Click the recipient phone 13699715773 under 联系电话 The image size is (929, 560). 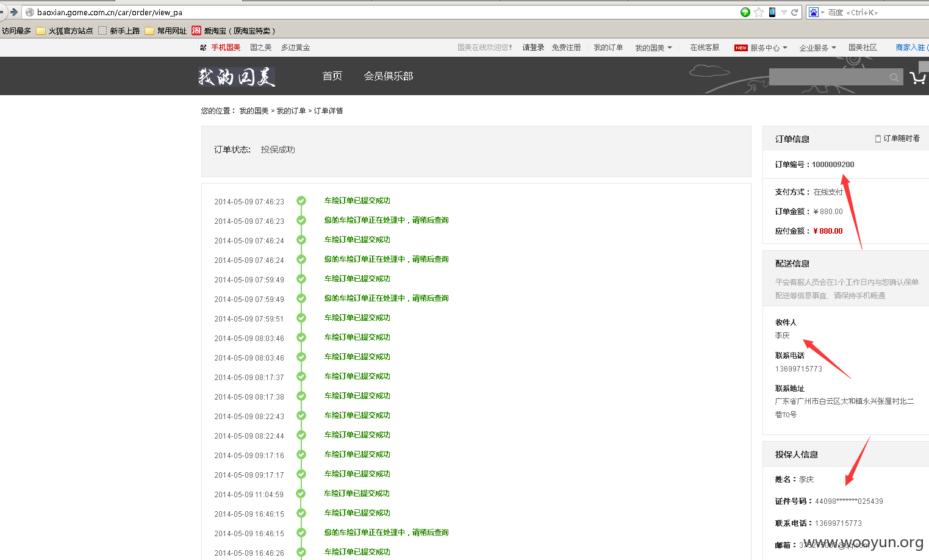click(x=798, y=369)
